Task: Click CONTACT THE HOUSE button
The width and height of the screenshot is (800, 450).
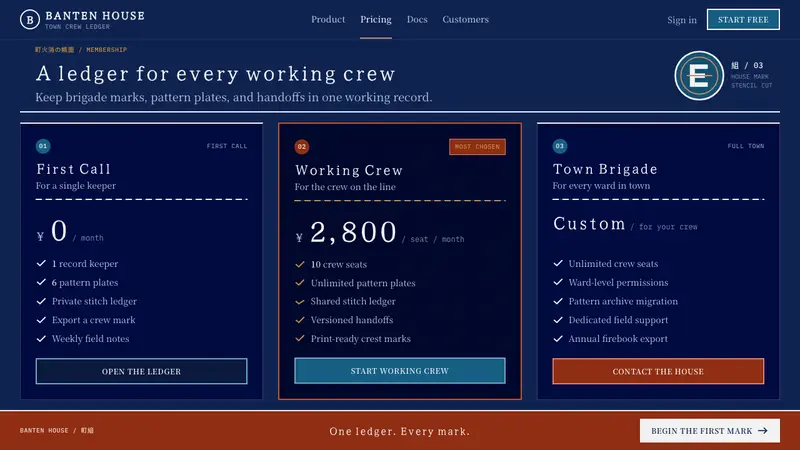Action: coord(658,371)
